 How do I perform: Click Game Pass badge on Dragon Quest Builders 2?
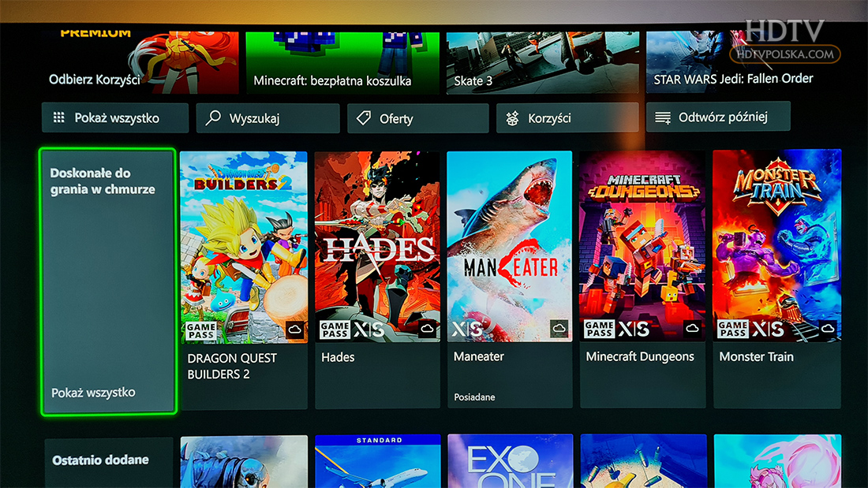tap(201, 331)
